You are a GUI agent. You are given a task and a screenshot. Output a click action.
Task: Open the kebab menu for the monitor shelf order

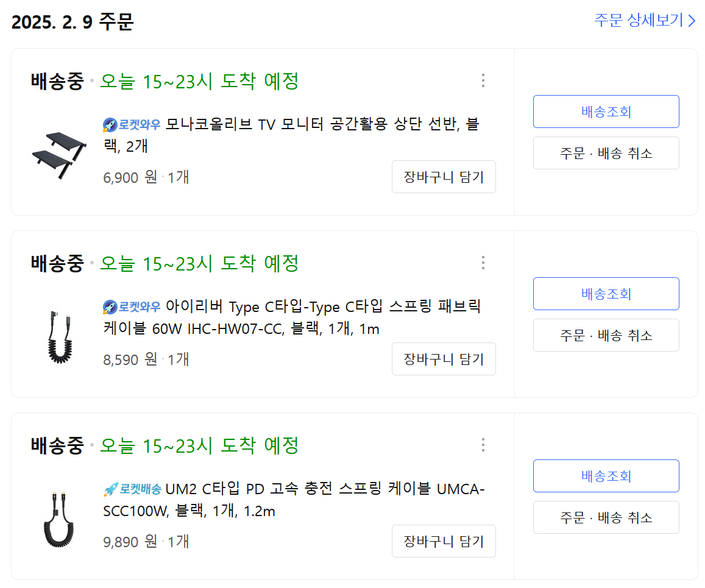coord(483,80)
